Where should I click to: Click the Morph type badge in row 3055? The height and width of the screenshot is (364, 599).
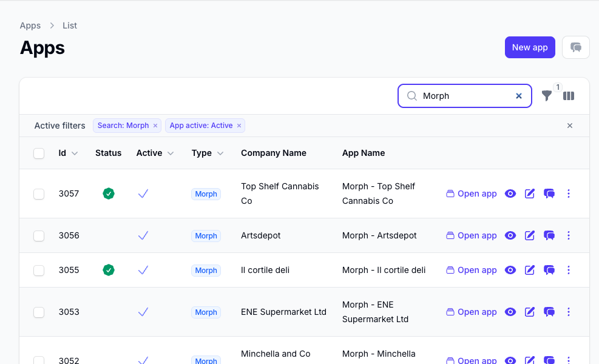[x=206, y=271]
